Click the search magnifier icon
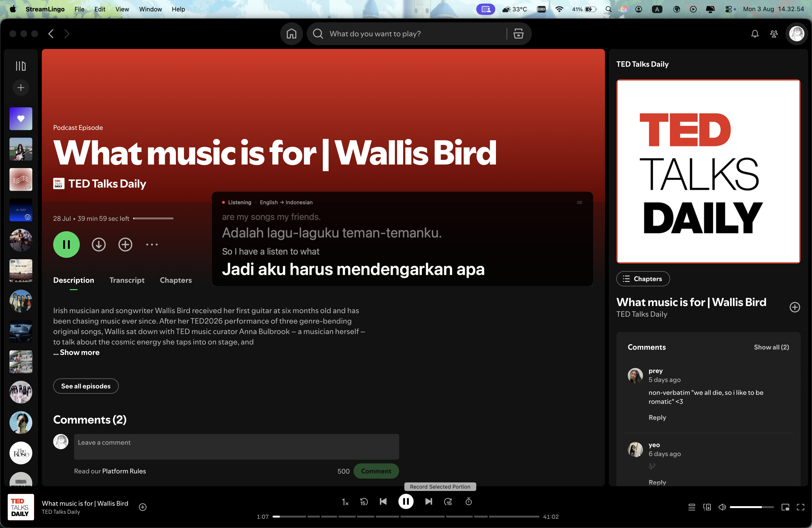The width and height of the screenshot is (812, 528). tap(318, 34)
